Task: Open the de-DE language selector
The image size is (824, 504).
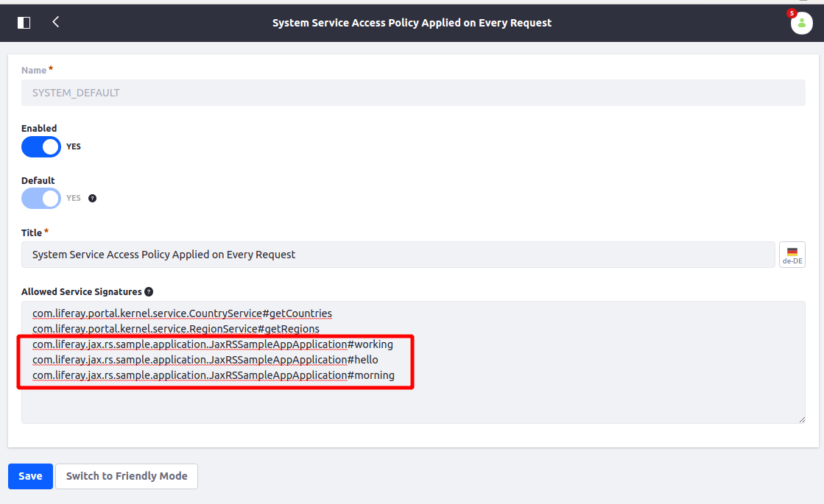Action: (792, 255)
